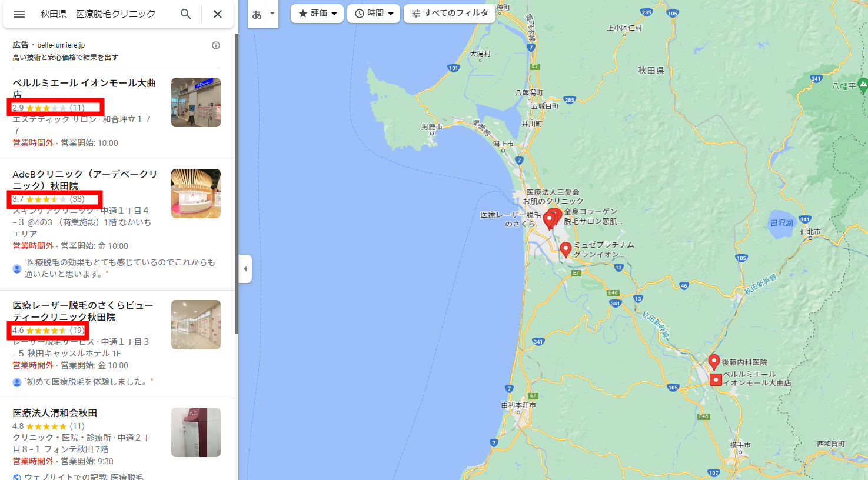
Task: Click red map pin for ミュゼプラチナム
Action: coord(566,249)
